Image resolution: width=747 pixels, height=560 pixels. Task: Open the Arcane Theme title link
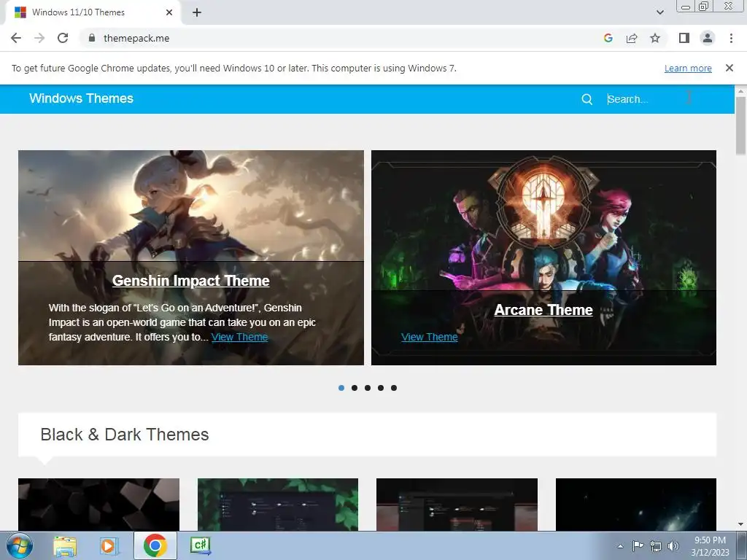[543, 310]
